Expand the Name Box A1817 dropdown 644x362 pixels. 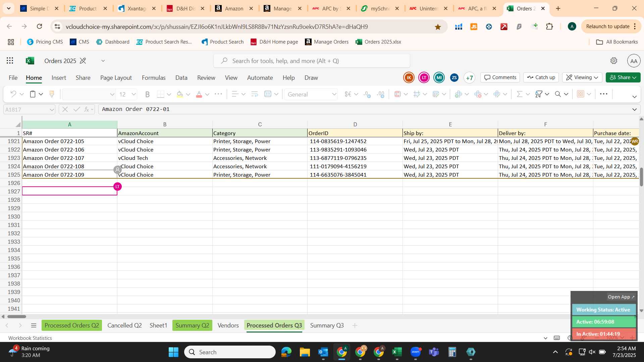pyautogui.click(x=52, y=110)
